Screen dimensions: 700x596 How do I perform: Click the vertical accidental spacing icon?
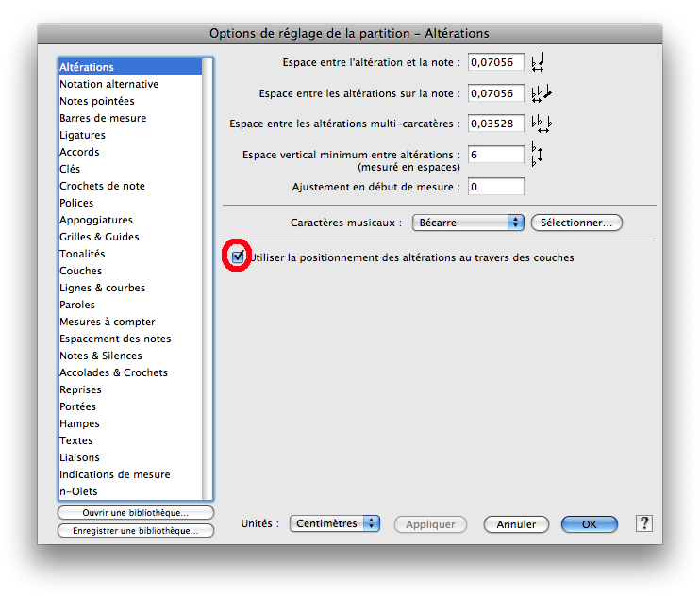537,154
